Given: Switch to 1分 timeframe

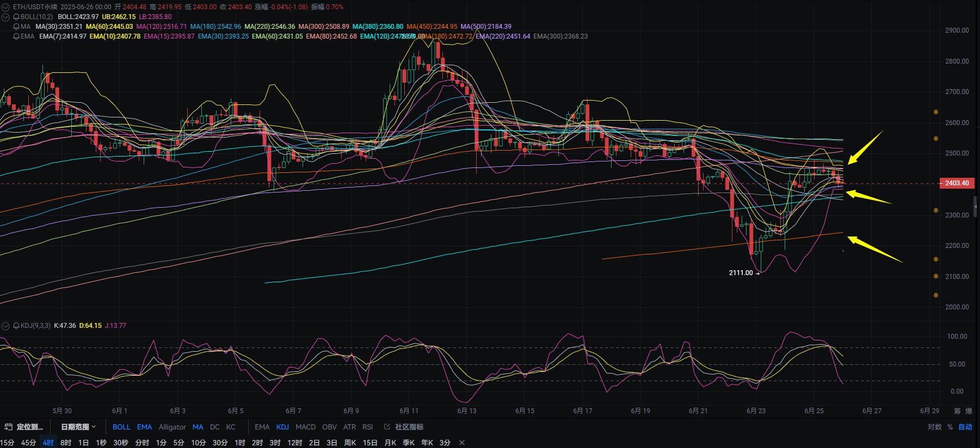Looking at the screenshot, I should (161, 443).
